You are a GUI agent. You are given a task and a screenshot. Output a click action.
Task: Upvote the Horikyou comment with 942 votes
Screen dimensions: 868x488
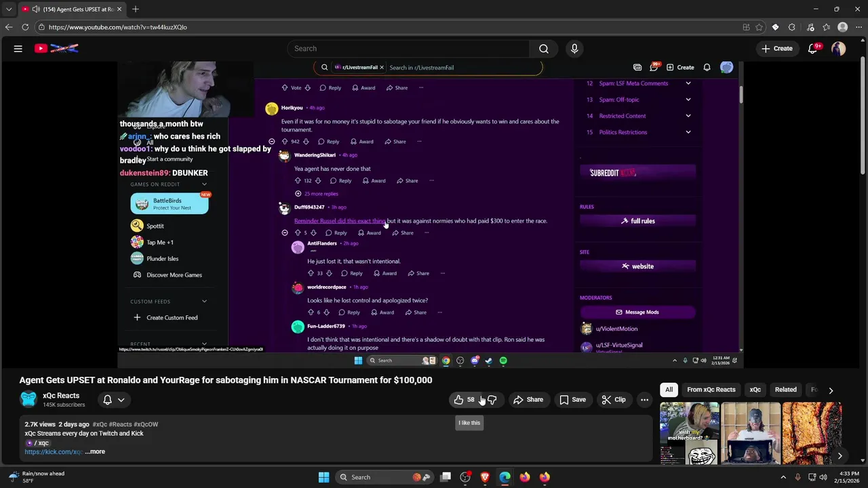(x=285, y=142)
